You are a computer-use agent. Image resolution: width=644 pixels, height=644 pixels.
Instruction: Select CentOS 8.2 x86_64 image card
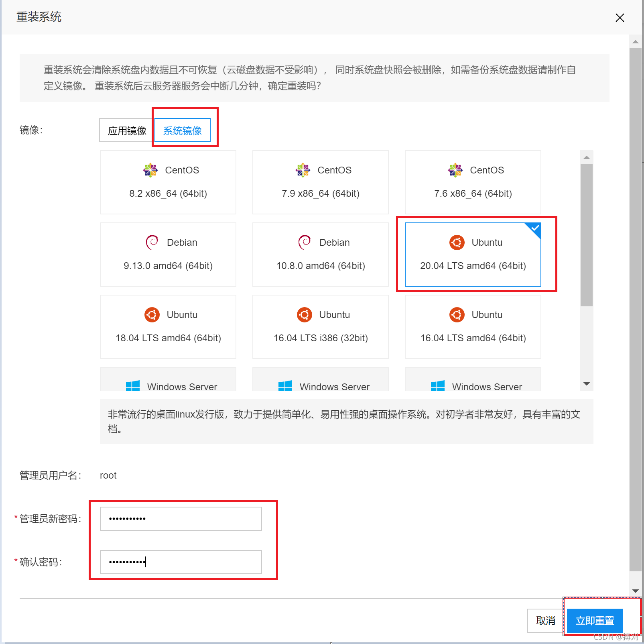point(168,182)
